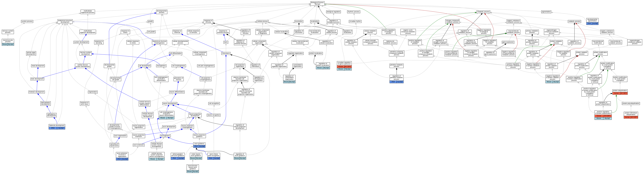
Task: Select the protein polyubiquitination node
Action: (x=631, y=103)
